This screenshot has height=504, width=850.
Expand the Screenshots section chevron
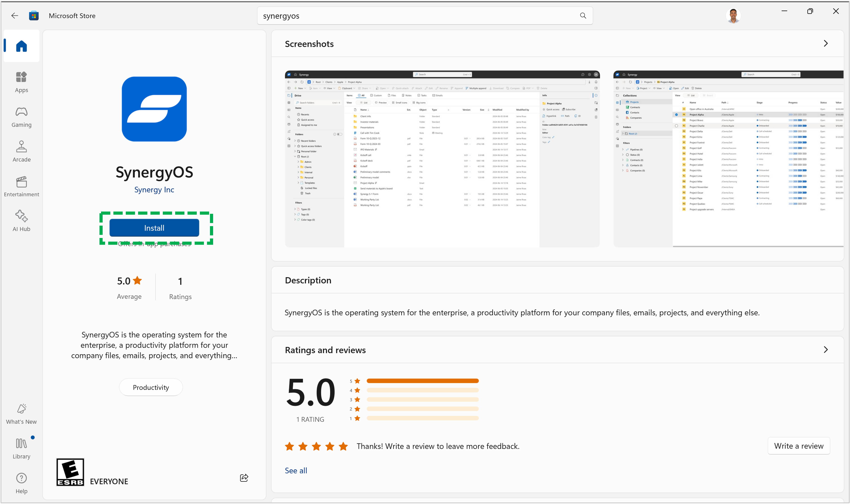click(826, 44)
